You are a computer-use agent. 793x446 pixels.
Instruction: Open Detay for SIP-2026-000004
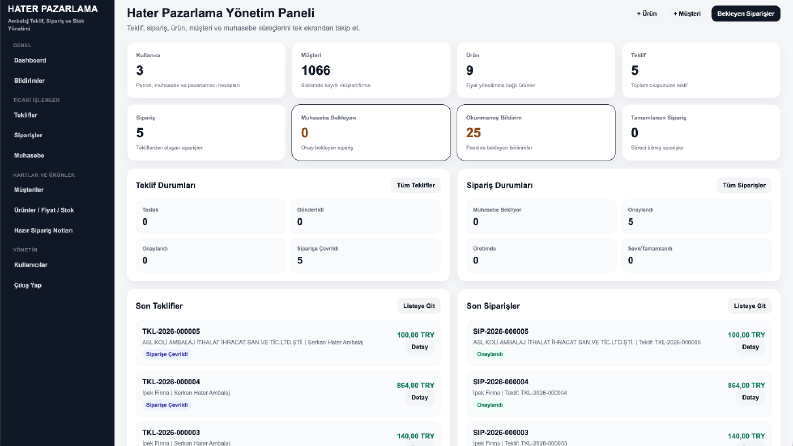pos(750,397)
